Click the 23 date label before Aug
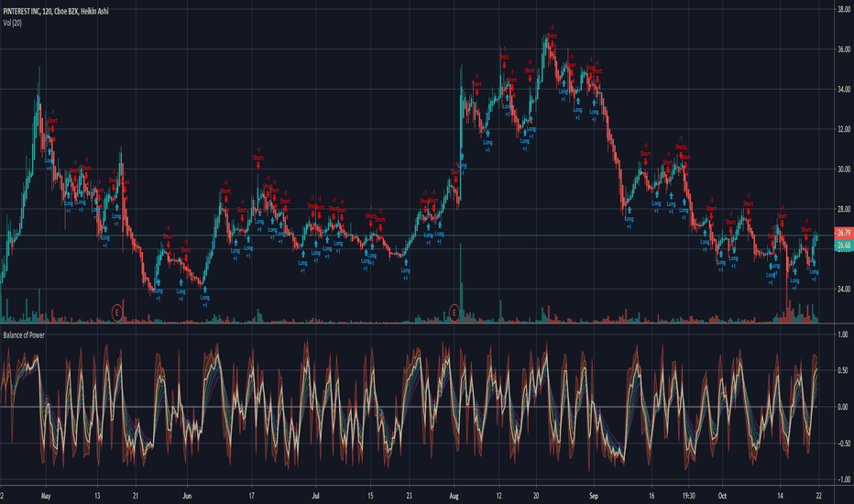Image resolution: width=854 pixels, height=504 pixels. click(x=409, y=496)
